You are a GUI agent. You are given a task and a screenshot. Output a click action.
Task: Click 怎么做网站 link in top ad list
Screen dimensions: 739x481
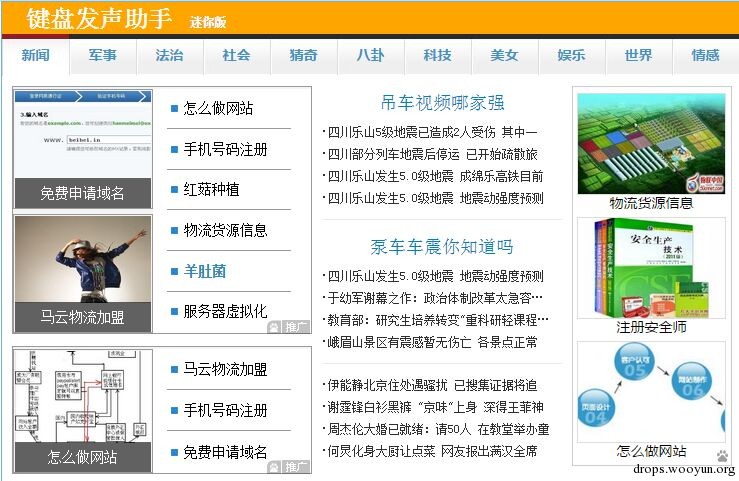[218, 108]
